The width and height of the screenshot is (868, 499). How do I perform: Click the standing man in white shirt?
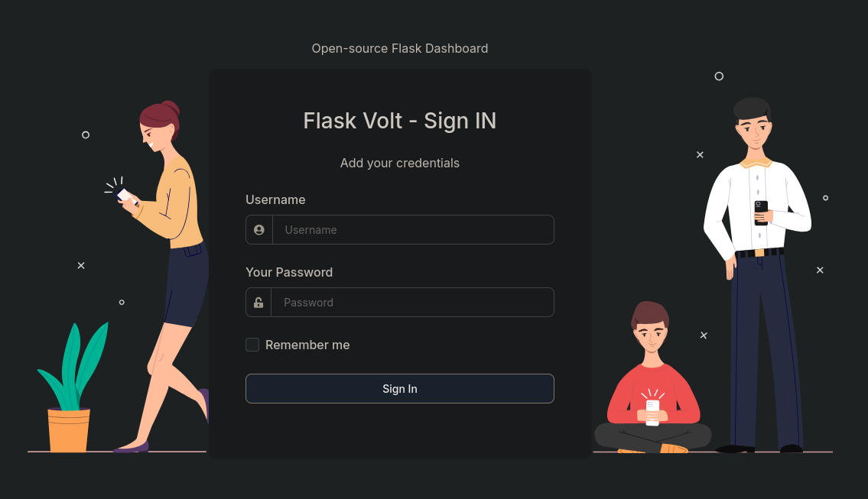(x=759, y=275)
